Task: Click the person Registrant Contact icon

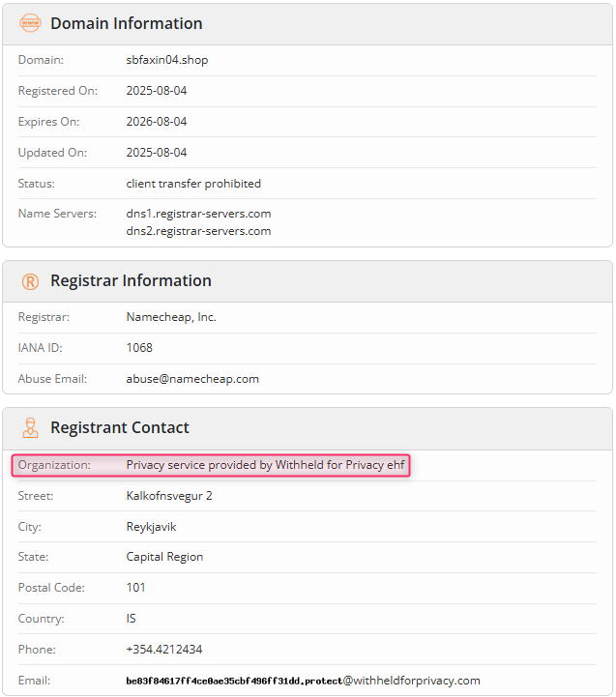Action: click(30, 427)
